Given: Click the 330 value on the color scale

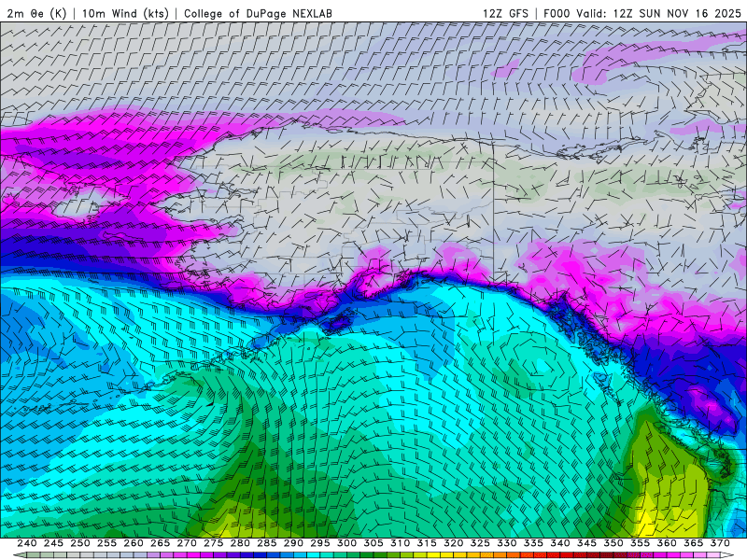Looking at the screenshot, I should click(507, 543).
